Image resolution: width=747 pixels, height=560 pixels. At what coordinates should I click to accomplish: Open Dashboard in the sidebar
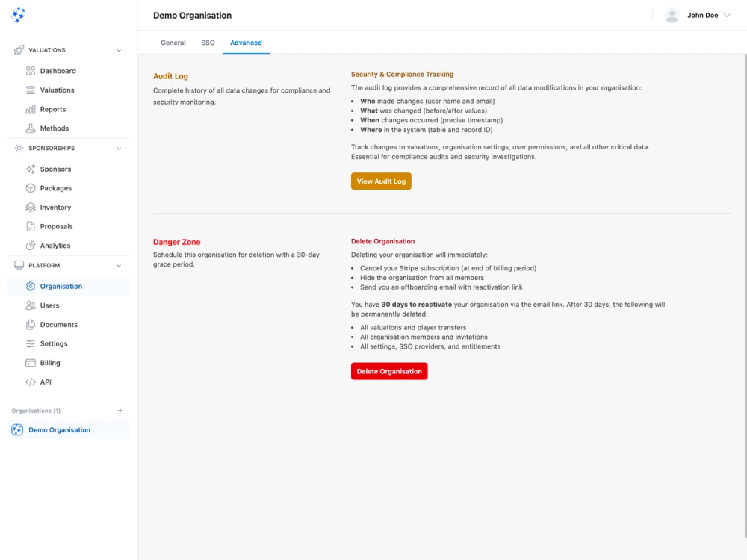tap(69, 71)
